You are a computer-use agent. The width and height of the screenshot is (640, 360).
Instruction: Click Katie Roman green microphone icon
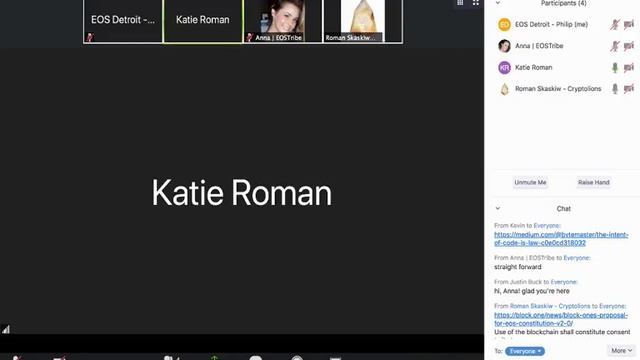tap(615, 67)
